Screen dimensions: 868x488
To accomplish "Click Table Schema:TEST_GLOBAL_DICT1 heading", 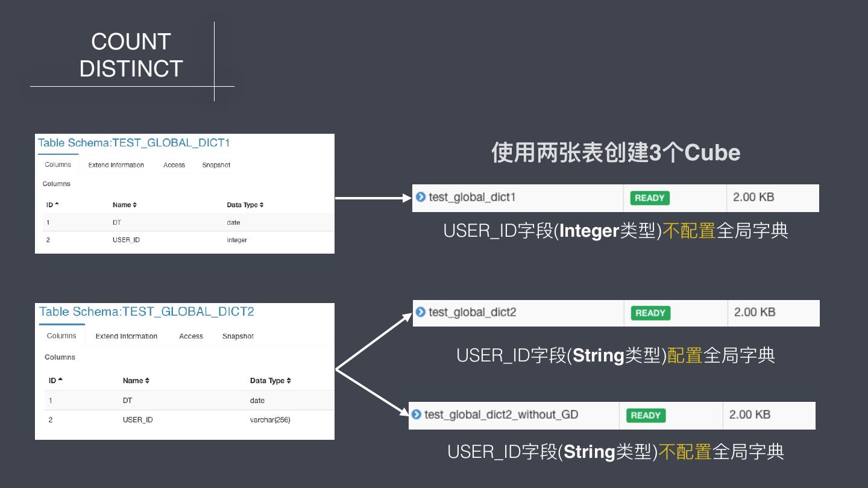I will pyautogui.click(x=134, y=143).
